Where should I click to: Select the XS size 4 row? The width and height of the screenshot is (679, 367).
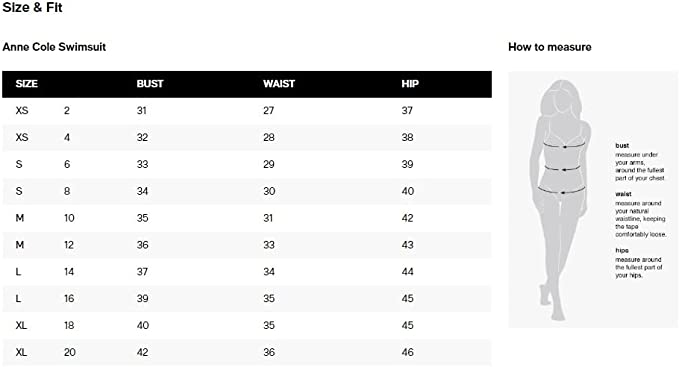point(247,138)
